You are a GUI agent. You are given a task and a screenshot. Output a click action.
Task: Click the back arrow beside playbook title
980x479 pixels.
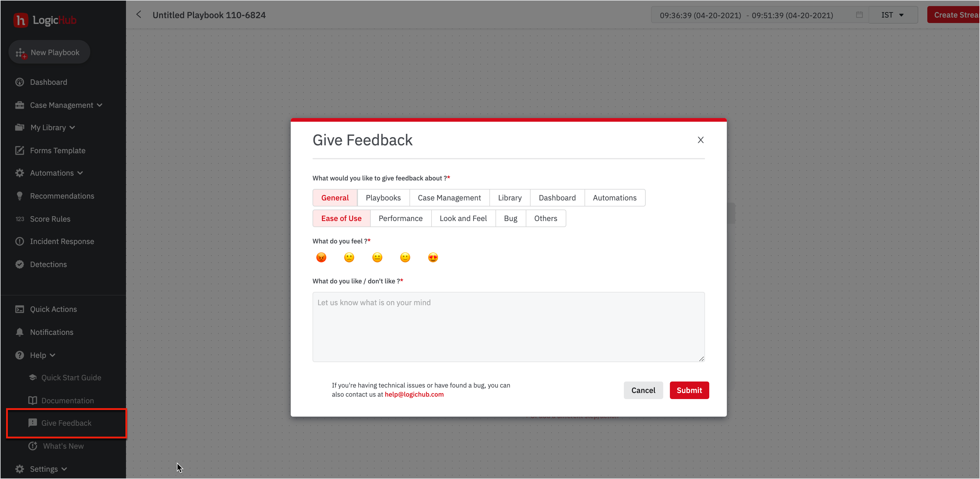coord(139,15)
